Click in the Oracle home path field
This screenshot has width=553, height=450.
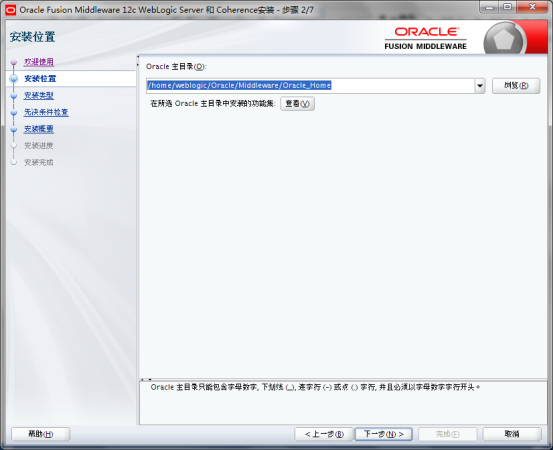pos(310,86)
